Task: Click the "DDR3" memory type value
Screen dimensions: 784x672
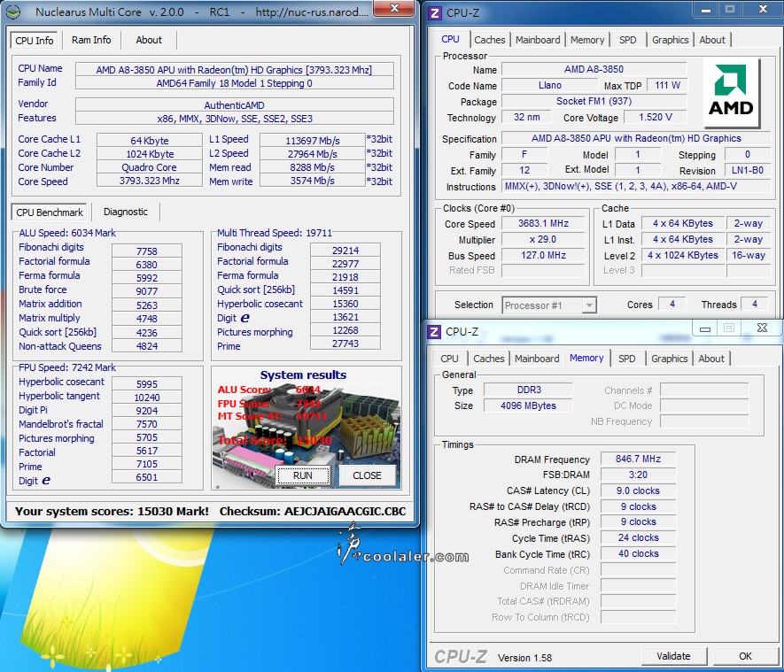Action: (529, 390)
